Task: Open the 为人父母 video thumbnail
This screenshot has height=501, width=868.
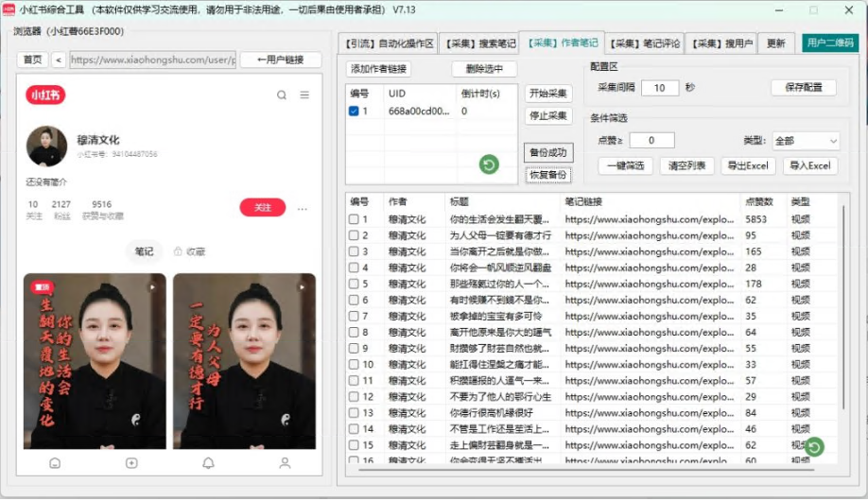Action: [x=244, y=361]
